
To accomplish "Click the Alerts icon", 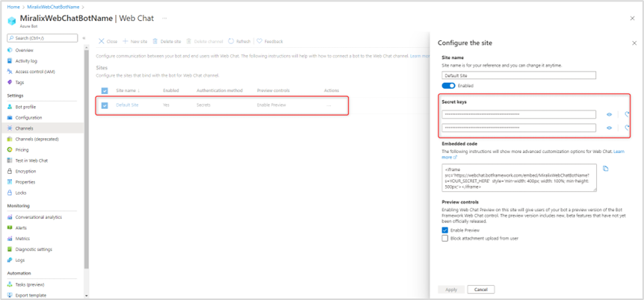I will click(10, 228).
